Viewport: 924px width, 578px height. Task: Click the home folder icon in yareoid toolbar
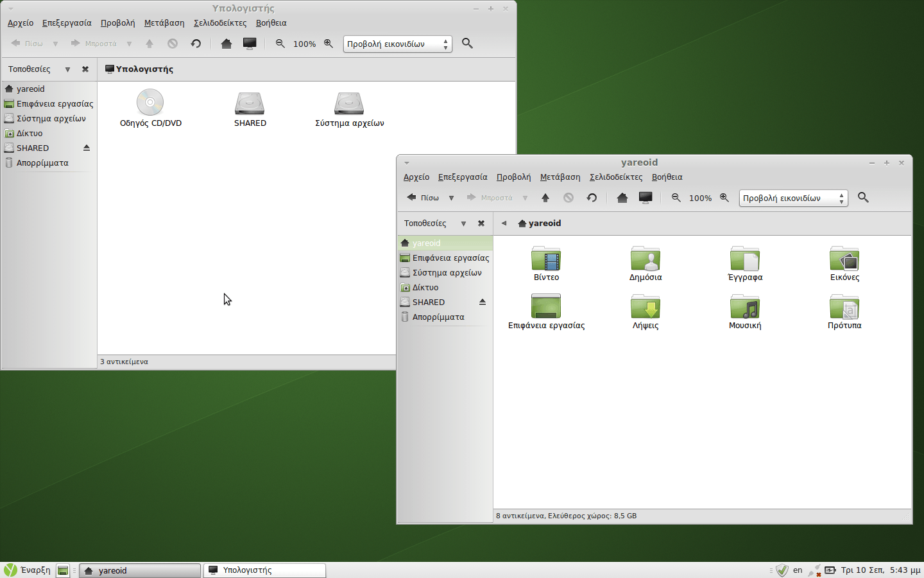click(x=622, y=198)
